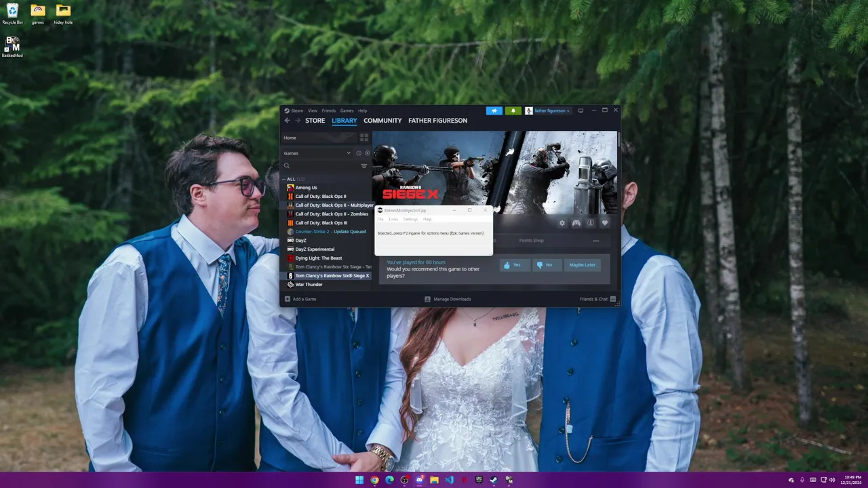Switch to the LIBRARY tab
The image size is (868, 488).
coord(344,121)
